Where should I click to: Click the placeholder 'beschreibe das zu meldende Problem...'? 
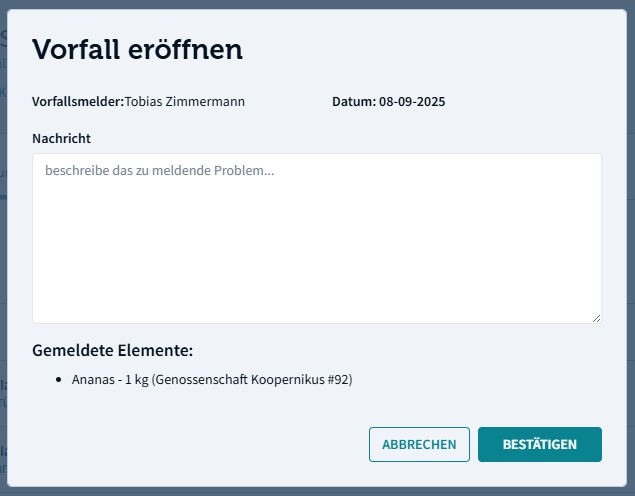pos(160,171)
